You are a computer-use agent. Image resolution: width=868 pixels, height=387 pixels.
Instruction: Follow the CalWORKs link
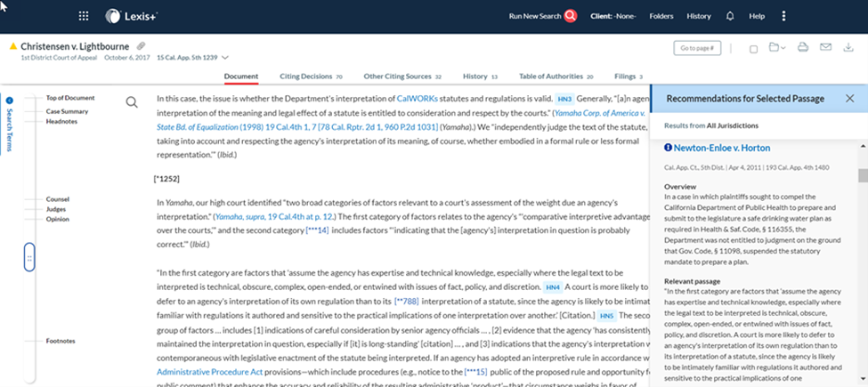click(x=417, y=99)
